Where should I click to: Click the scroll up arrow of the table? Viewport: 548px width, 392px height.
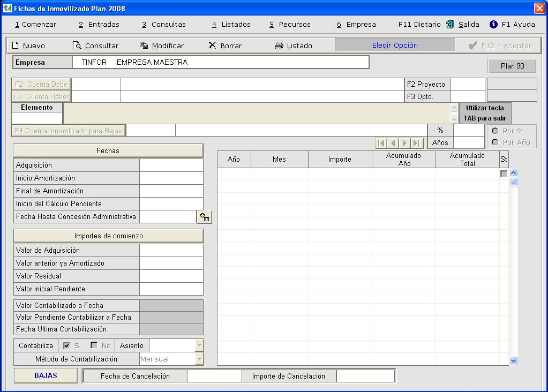coord(513,172)
